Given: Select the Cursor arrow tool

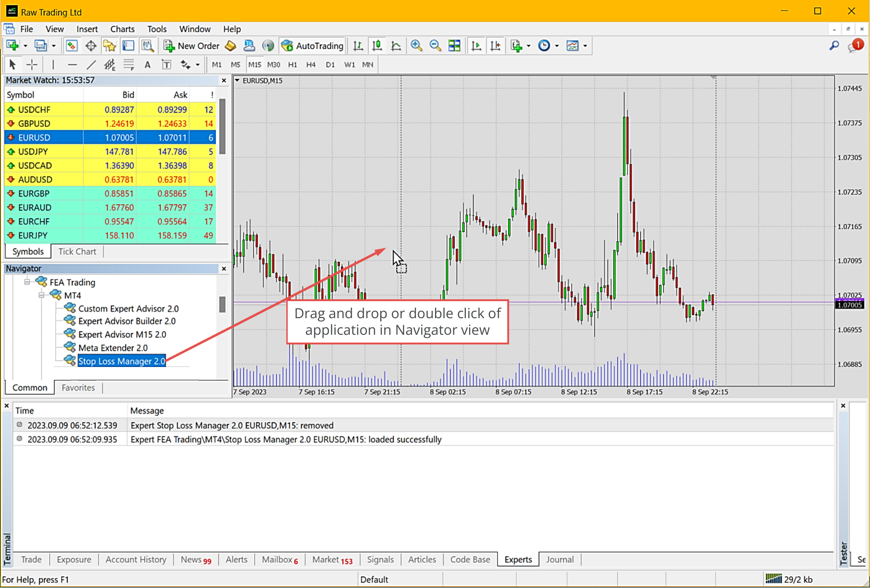Looking at the screenshot, I should tap(12, 64).
